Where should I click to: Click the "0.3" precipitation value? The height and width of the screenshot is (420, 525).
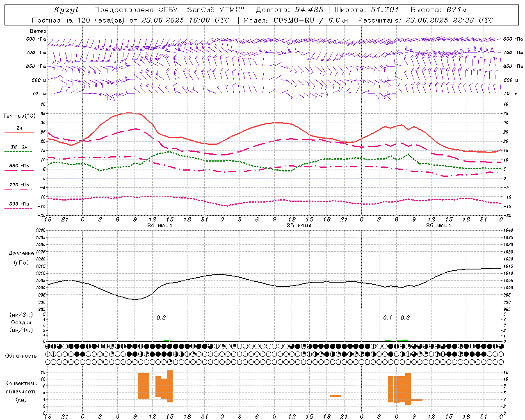click(405, 318)
